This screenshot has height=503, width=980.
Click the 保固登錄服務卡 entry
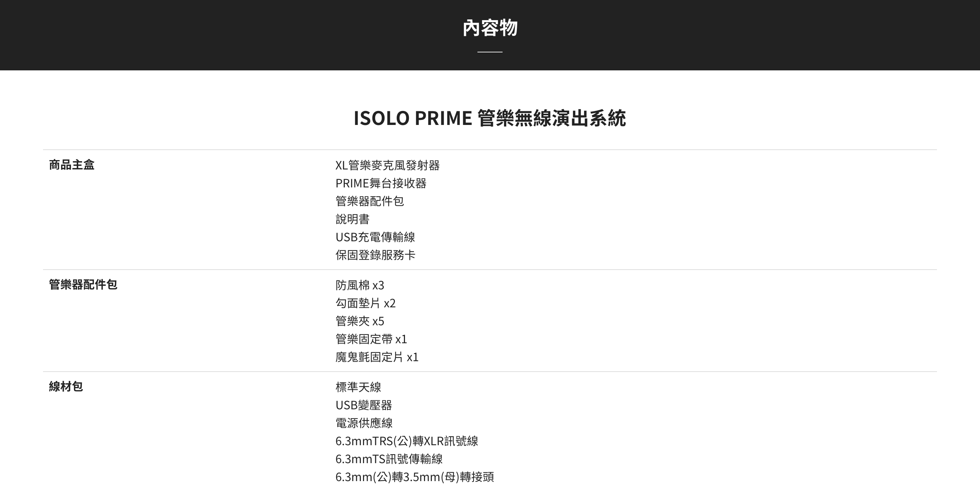pyautogui.click(x=375, y=255)
